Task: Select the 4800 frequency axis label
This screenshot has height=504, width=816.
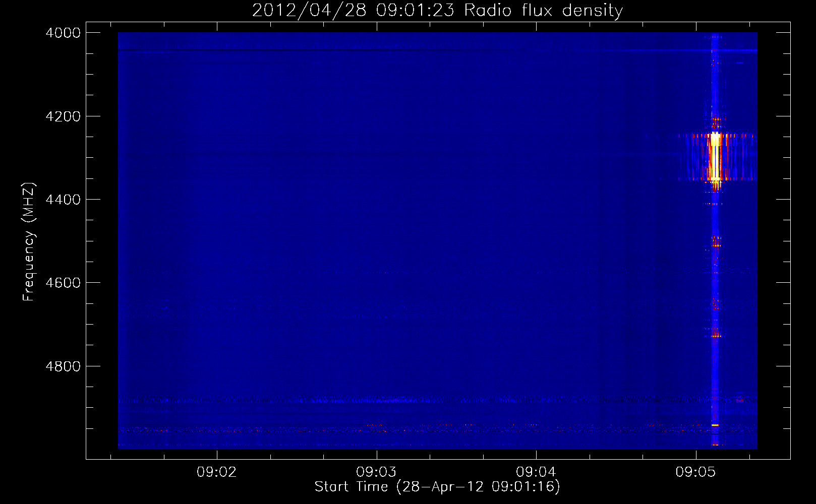Action: pyautogui.click(x=63, y=366)
